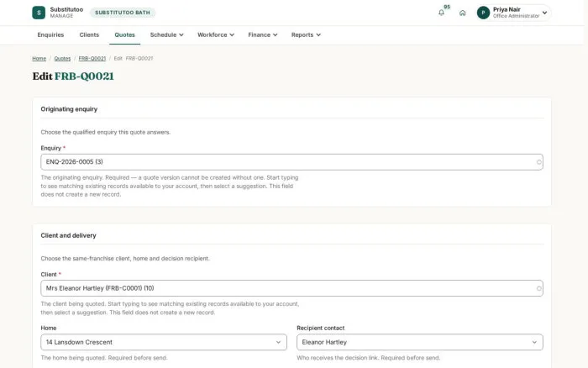The height and width of the screenshot is (368, 588).
Task: Click the Originating enquiry section heading
Action: click(x=69, y=109)
